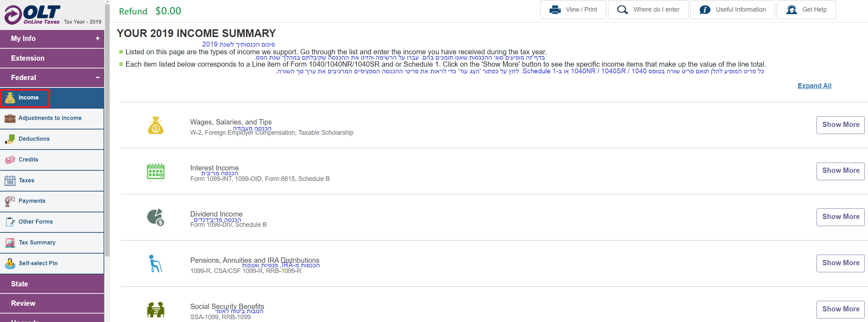Viewport: 868px width, 322px height.
Task: Expand the My Info section plus sign
Action: [98, 38]
